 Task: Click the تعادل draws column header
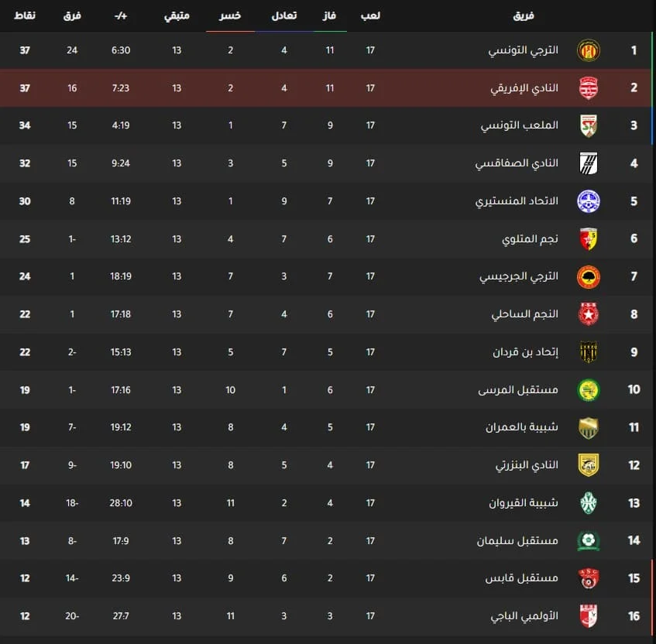click(283, 15)
